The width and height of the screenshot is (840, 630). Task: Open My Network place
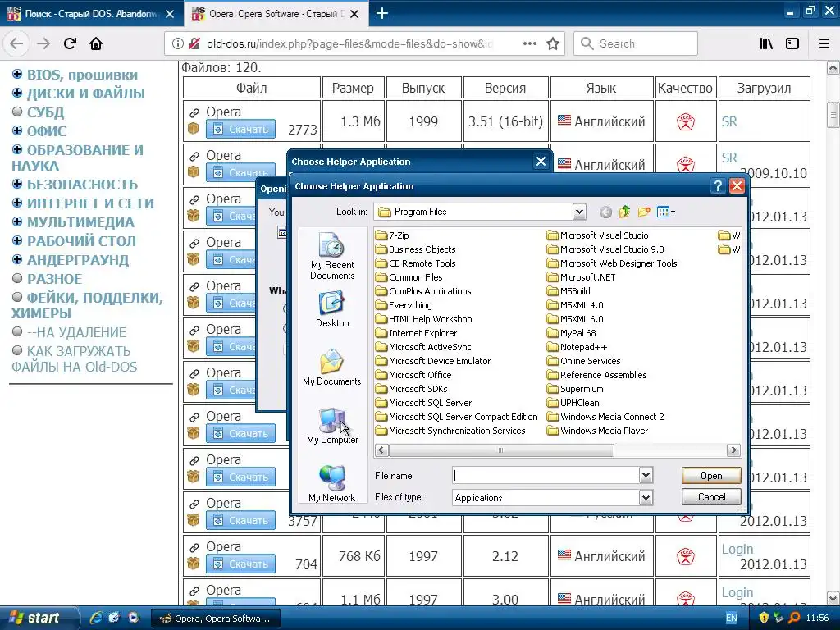click(332, 484)
